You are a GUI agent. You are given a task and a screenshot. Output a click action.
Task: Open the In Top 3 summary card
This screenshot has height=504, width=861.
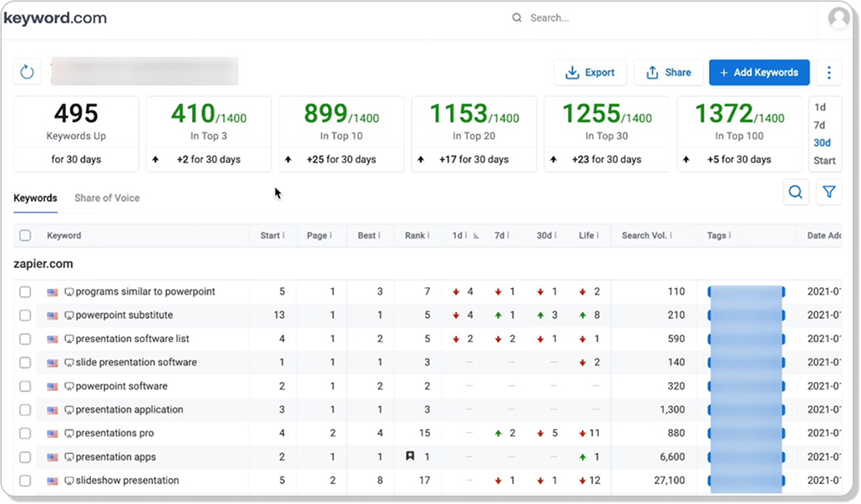[209, 134]
